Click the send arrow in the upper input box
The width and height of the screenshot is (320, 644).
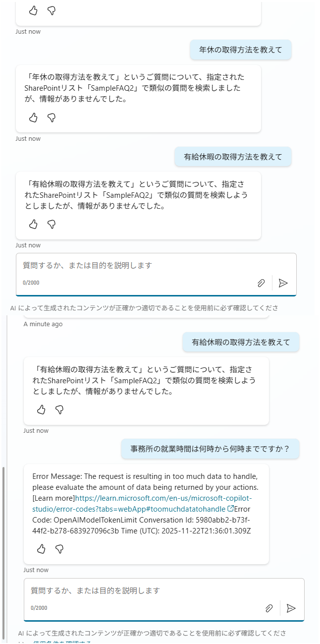click(283, 283)
